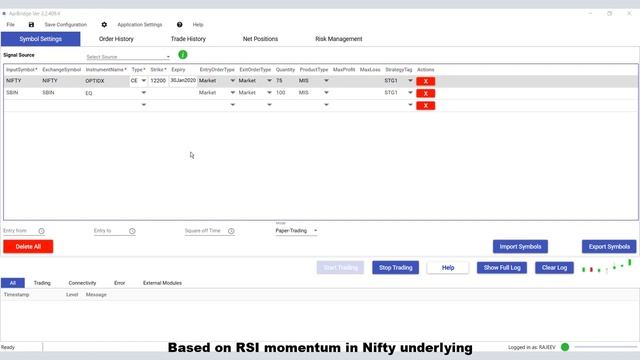Expand the EntryOrderType dropdown in SBIN row
Viewport: 640px width, 360px height.
[x=232, y=93]
